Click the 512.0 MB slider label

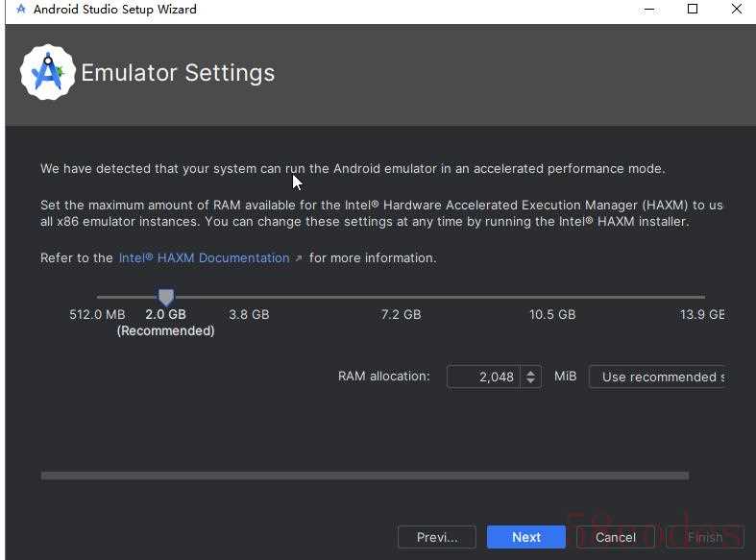pos(97,315)
